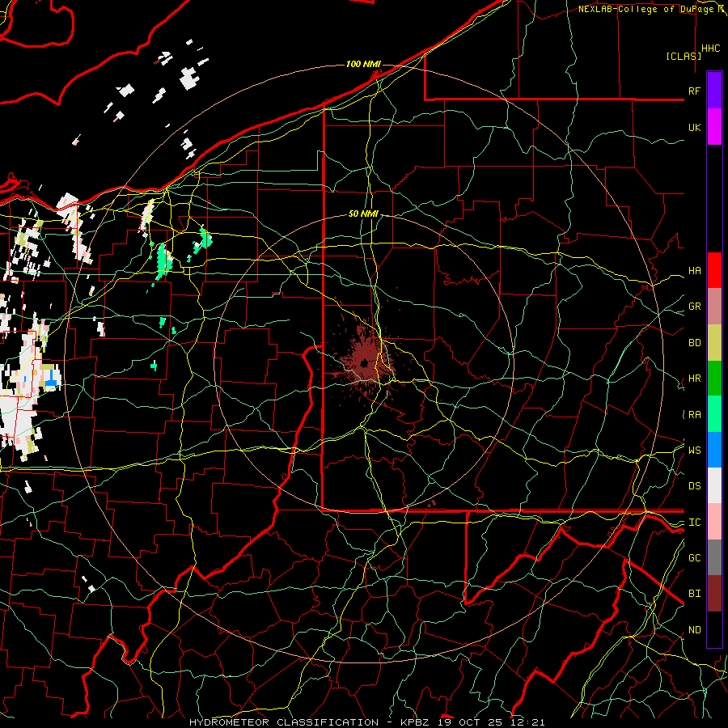728x728 pixels.
Task: Click the DS white legend swatch
Action: point(714,485)
